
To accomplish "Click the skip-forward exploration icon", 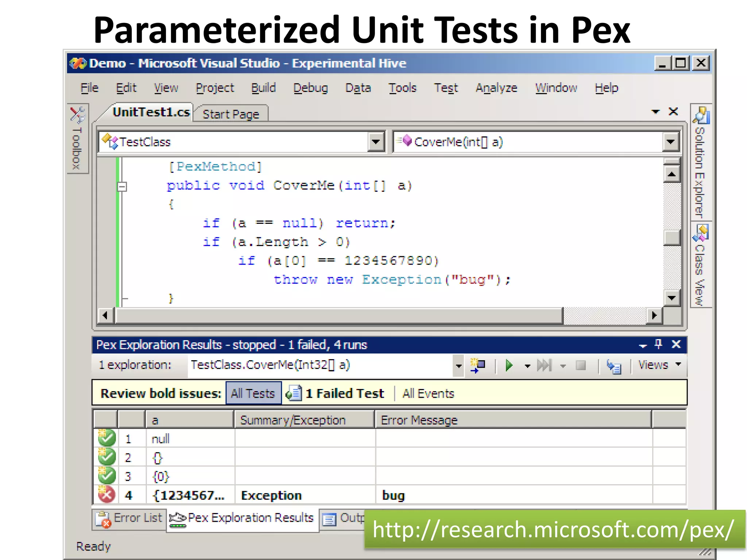I will tap(544, 365).
